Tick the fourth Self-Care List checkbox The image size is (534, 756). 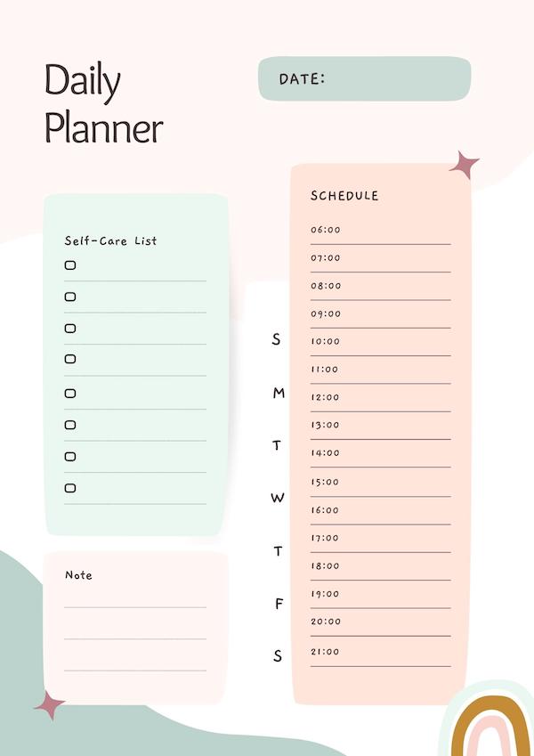click(x=70, y=359)
